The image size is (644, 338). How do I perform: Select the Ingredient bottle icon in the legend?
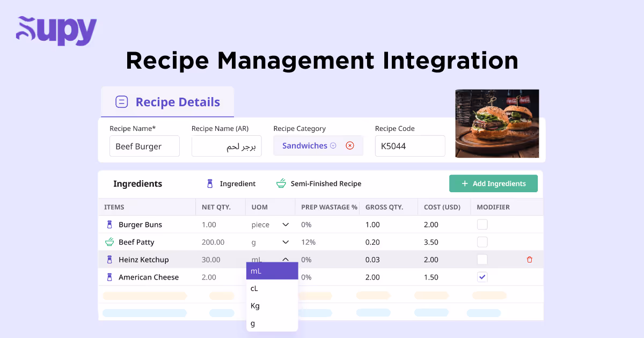tap(210, 183)
